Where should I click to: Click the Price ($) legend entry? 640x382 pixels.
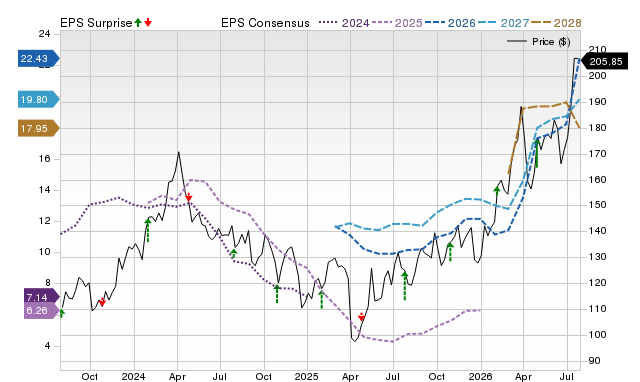click(x=538, y=42)
